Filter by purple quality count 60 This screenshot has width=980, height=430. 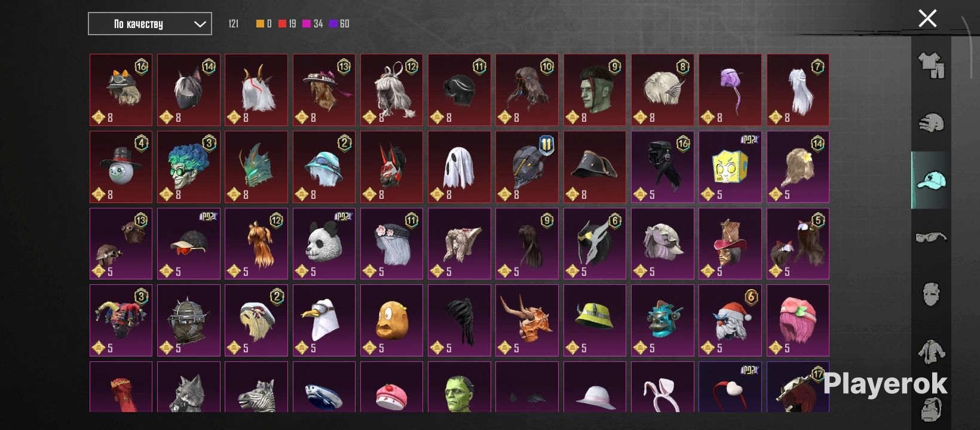pyautogui.click(x=339, y=24)
